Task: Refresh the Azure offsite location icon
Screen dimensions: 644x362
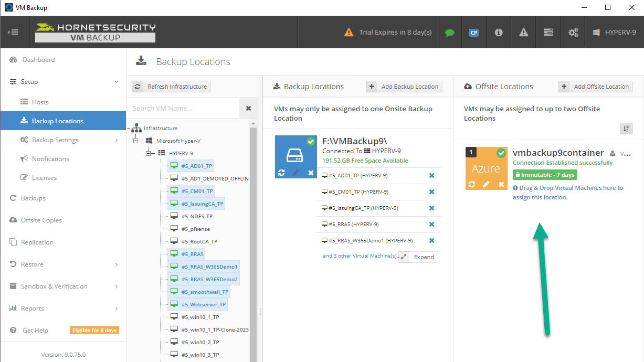Action: click(x=471, y=184)
